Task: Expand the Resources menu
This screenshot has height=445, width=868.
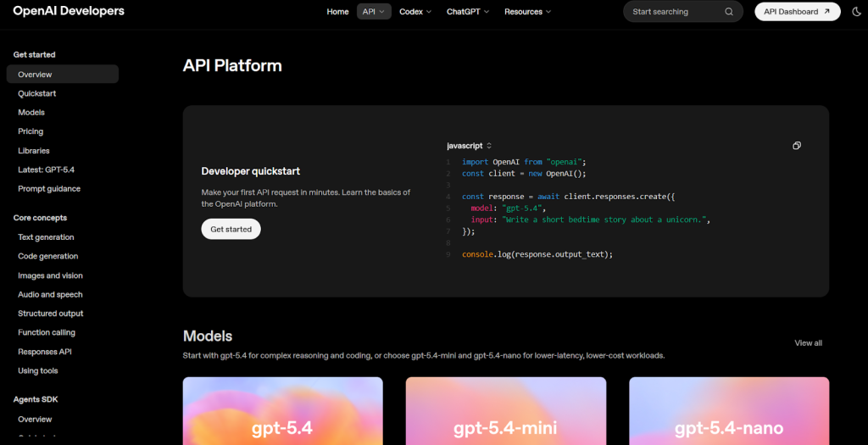Action: (527, 12)
